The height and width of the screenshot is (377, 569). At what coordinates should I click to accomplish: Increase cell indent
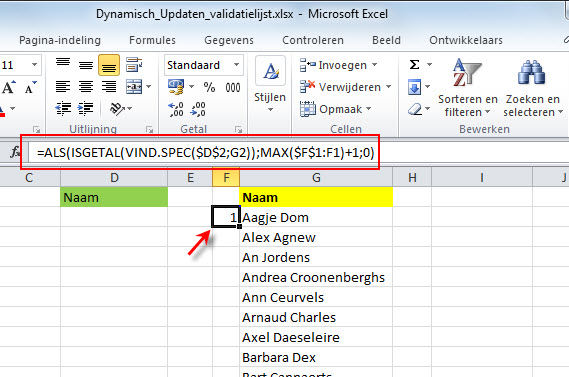pos(86,108)
